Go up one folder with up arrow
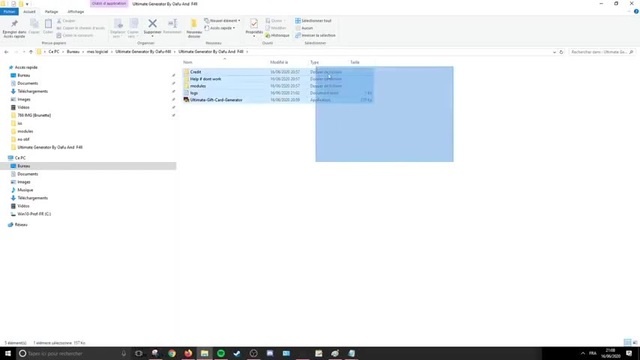This screenshot has width=640, height=360. 31,52
